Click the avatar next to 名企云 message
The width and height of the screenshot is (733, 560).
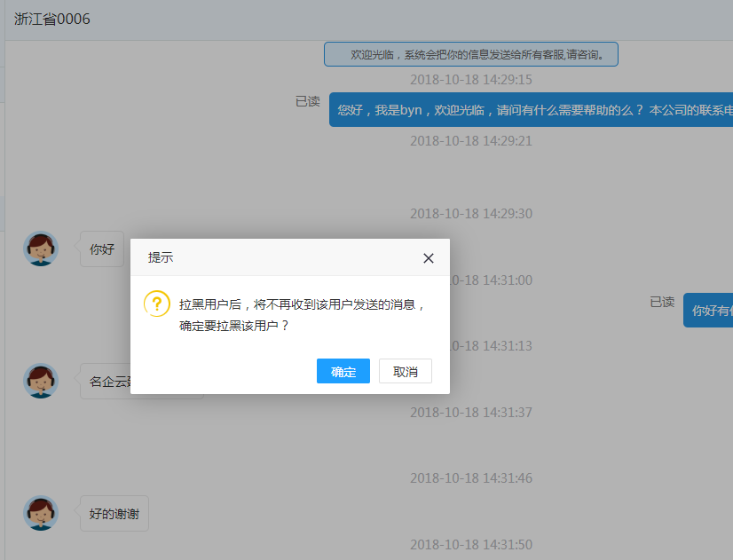[x=41, y=381]
